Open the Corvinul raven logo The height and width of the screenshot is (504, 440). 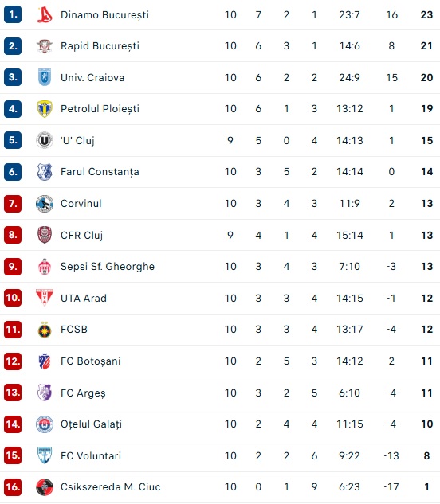(x=45, y=204)
